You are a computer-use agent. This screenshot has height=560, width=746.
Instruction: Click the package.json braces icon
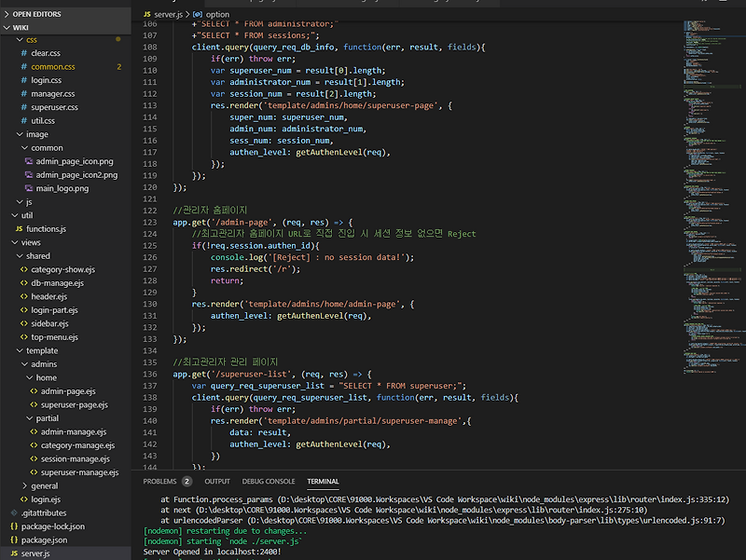coord(13,540)
